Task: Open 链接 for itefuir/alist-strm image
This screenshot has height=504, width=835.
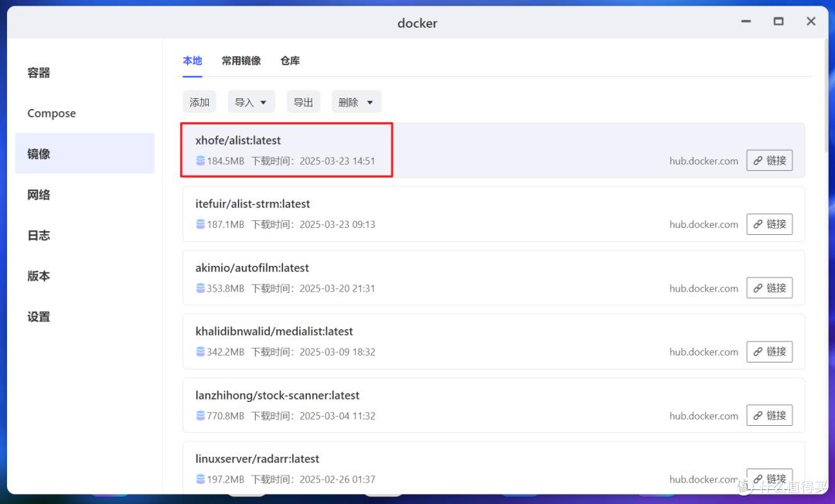Action: point(769,224)
